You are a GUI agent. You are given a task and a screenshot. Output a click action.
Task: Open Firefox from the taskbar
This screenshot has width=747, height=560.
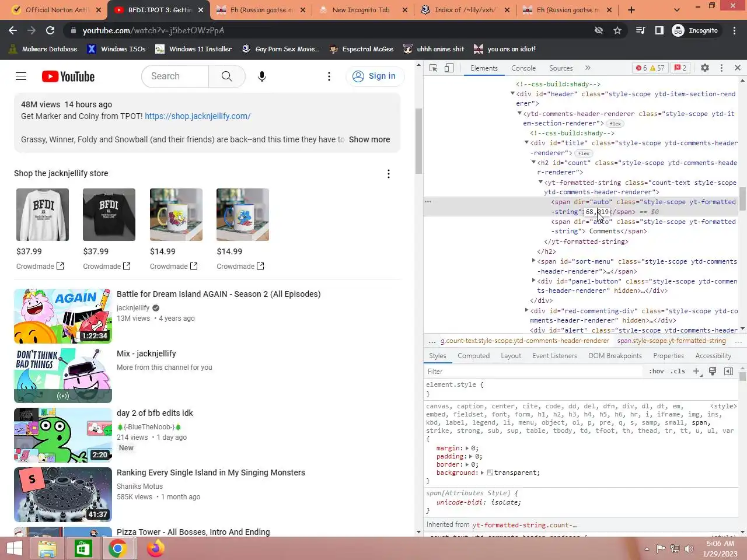[x=155, y=548]
